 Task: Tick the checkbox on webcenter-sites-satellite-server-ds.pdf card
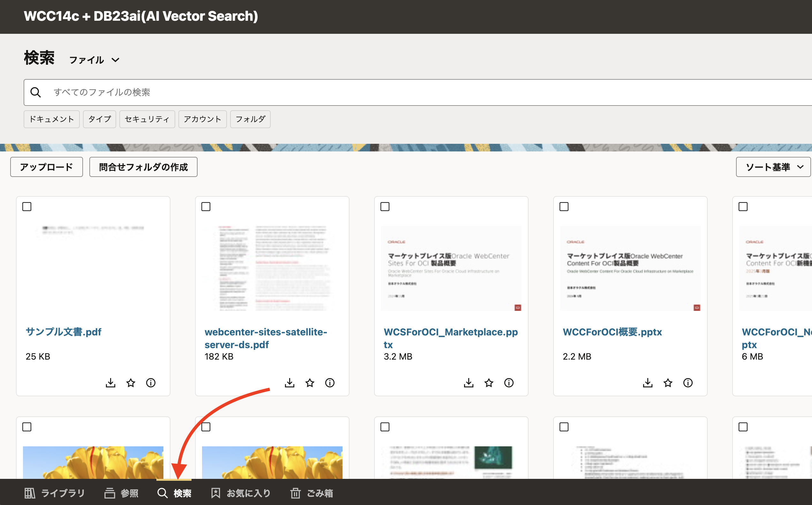coord(206,207)
